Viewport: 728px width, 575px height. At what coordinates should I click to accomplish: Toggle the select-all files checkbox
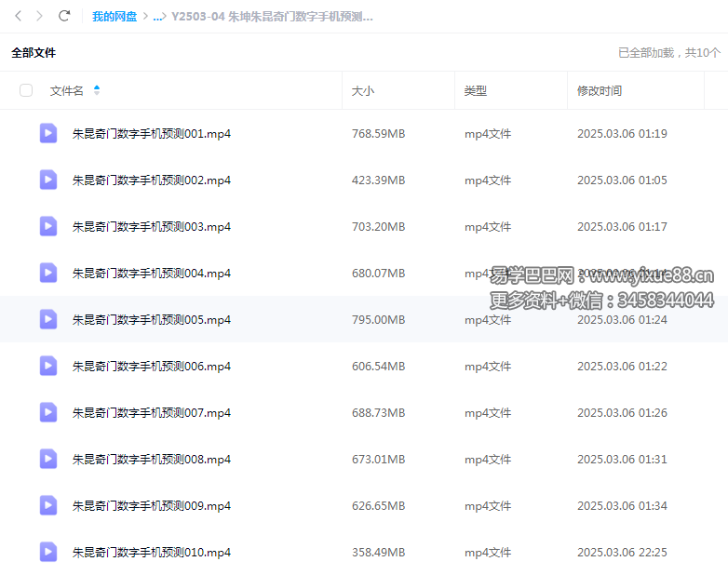tap(26, 90)
